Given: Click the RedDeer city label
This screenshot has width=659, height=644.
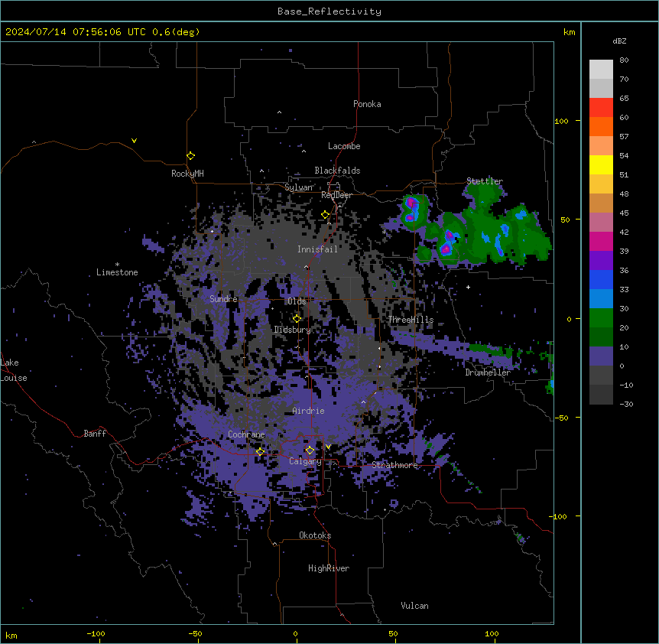Looking at the screenshot, I should point(336,195).
